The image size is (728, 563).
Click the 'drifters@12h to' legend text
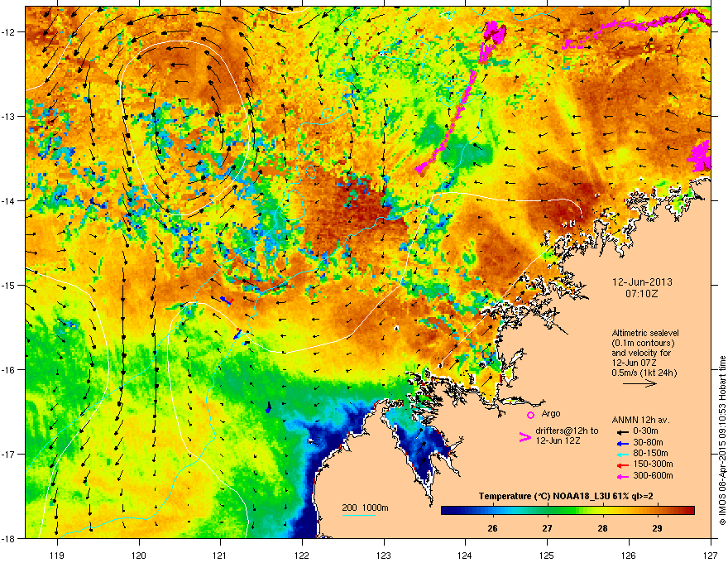pos(567,431)
